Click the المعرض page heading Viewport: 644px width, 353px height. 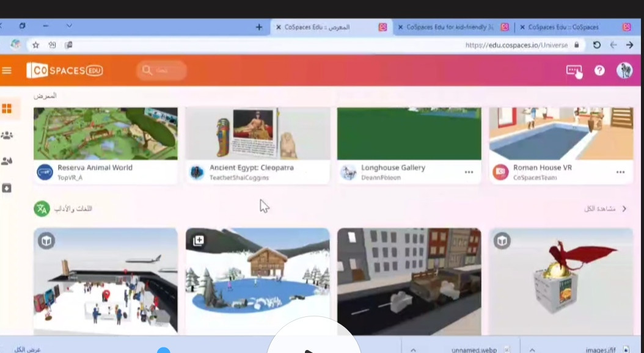(45, 96)
